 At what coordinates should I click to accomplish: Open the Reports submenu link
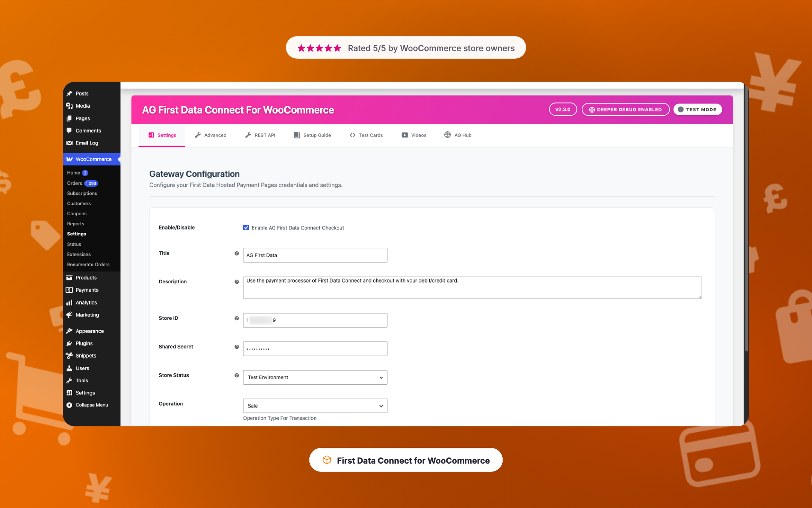tap(76, 224)
